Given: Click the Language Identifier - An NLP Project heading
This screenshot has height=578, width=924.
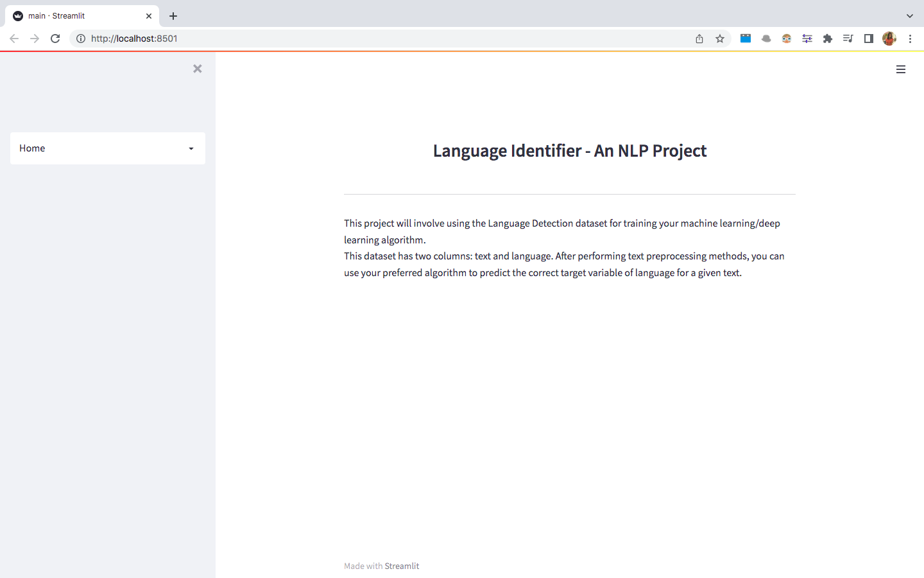Looking at the screenshot, I should point(570,150).
